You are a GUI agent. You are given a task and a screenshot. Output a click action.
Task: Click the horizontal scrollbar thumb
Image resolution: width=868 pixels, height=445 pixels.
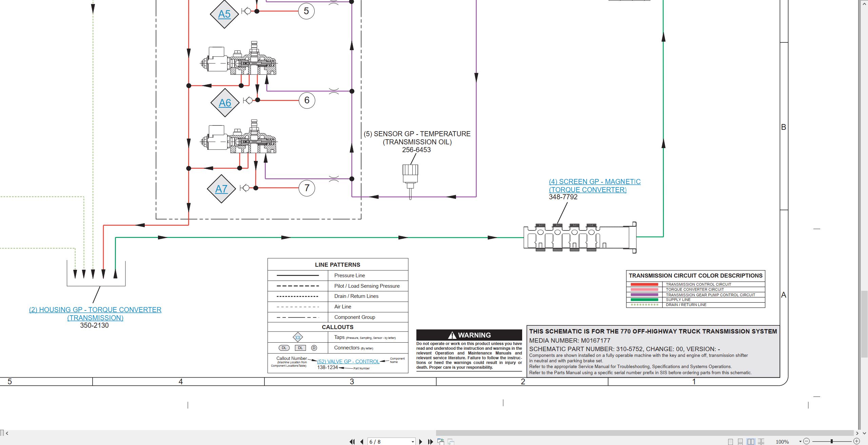pyautogui.click(x=644, y=433)
